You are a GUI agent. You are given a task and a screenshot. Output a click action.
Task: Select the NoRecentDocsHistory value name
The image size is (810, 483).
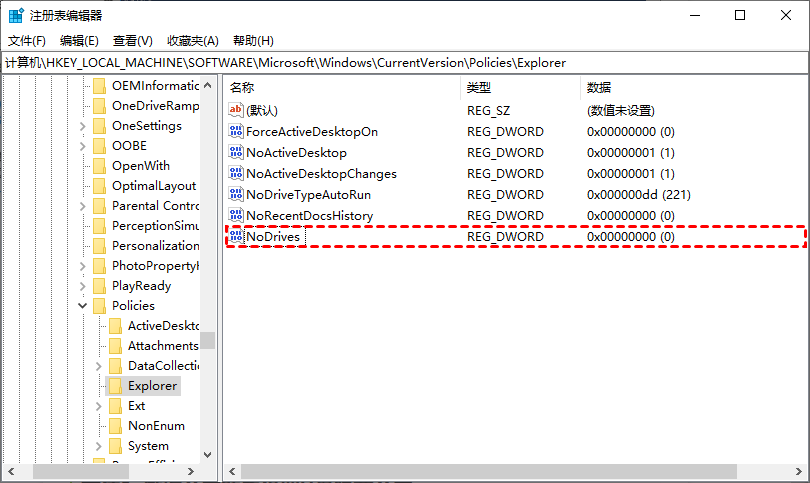309,216
